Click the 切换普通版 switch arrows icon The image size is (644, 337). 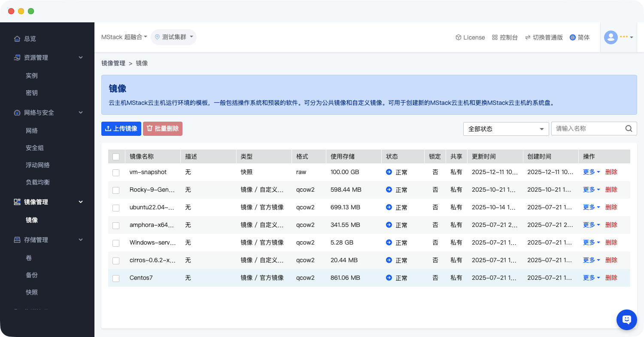click(x=528, y=37)
